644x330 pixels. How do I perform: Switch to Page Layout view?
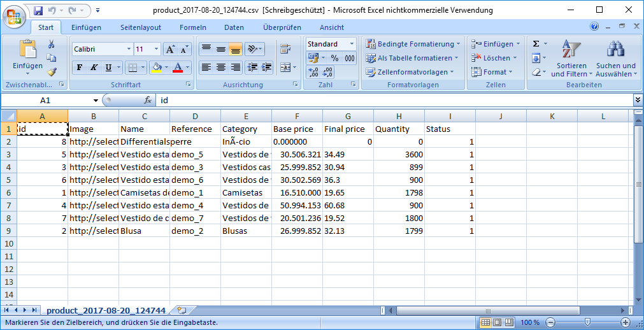[497, 322]
